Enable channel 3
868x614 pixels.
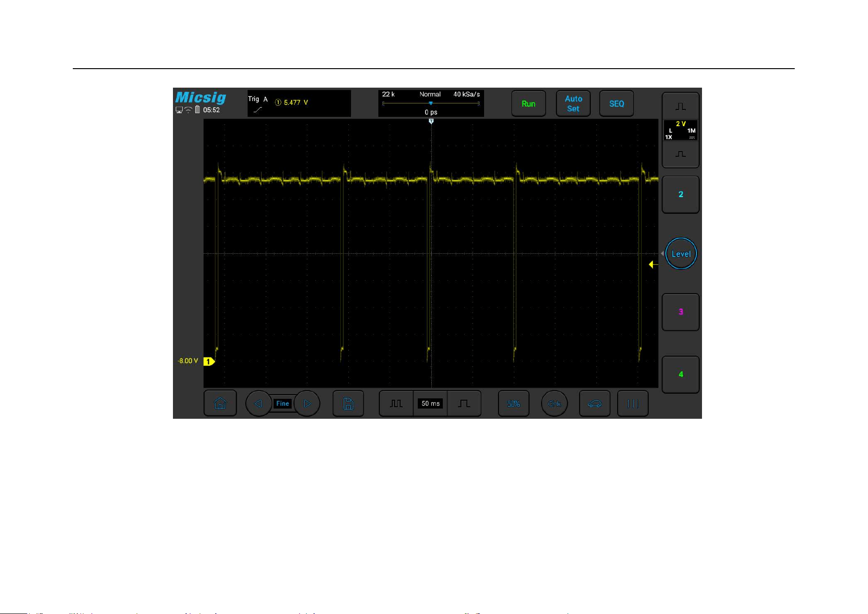click(x=681, y=312)
